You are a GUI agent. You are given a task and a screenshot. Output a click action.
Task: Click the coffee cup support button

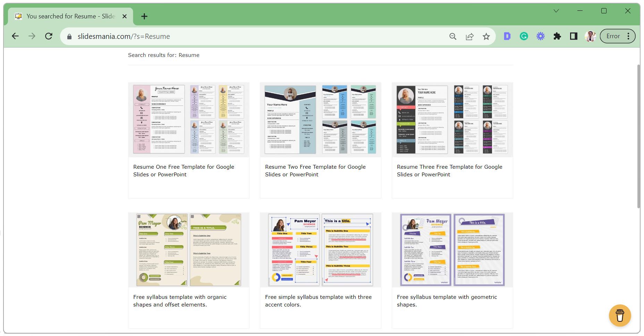(x=620, y=316)
